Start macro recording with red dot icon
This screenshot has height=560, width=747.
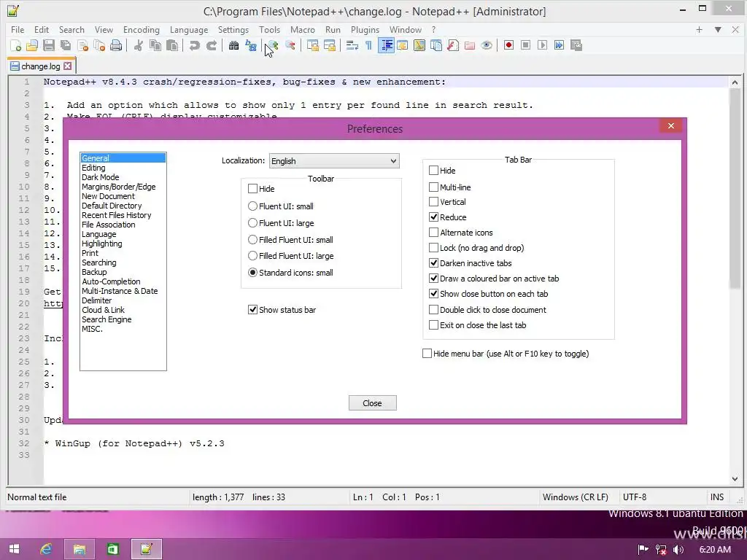pyautogui.click(x=508, y=45)
